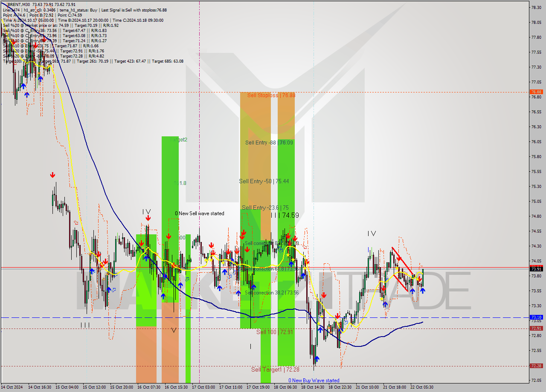Click the '22 Oct 05:30' time label

point(422,387)
